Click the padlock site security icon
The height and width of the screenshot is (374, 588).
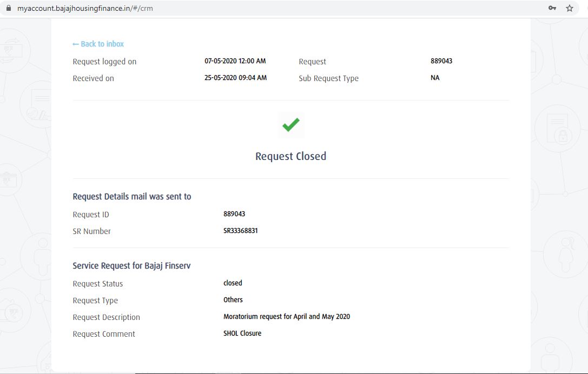[8, 8]
